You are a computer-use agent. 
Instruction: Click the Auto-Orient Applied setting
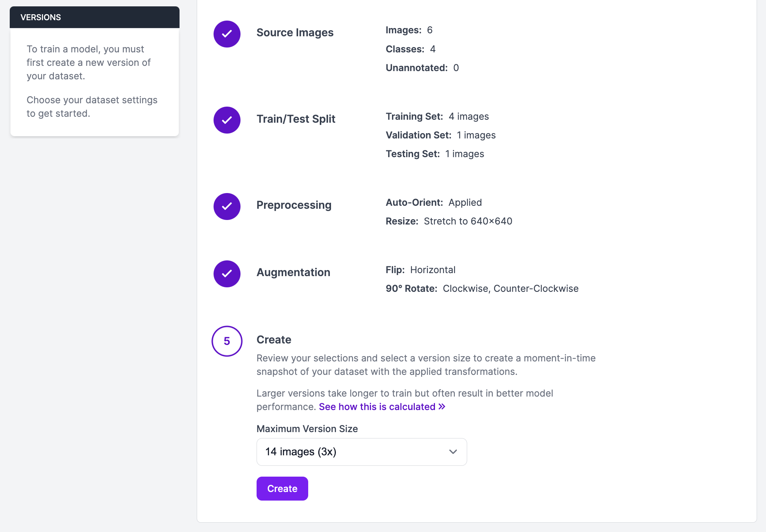[434, 202]
